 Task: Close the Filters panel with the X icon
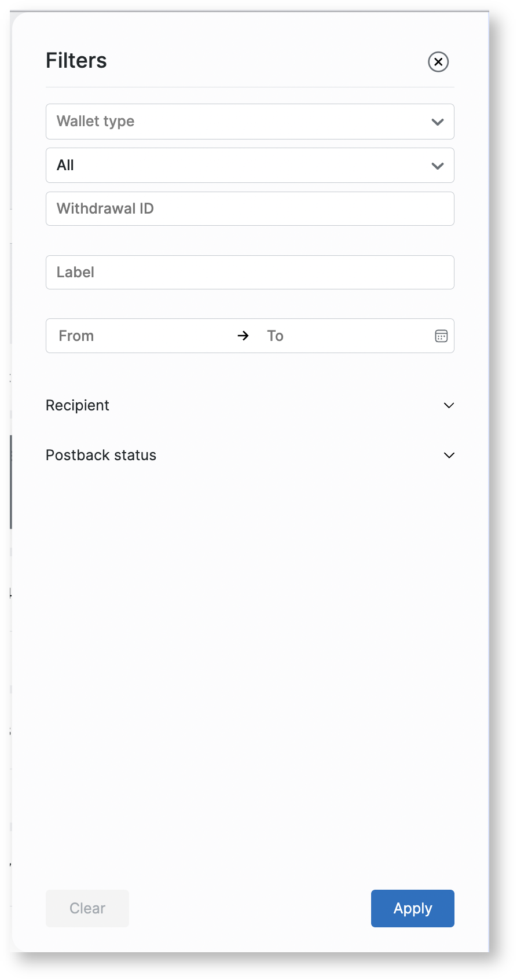coord(438,61)
